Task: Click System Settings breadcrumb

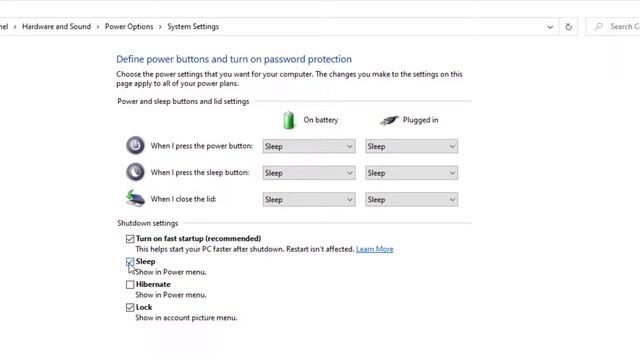Action: (193, 27)
